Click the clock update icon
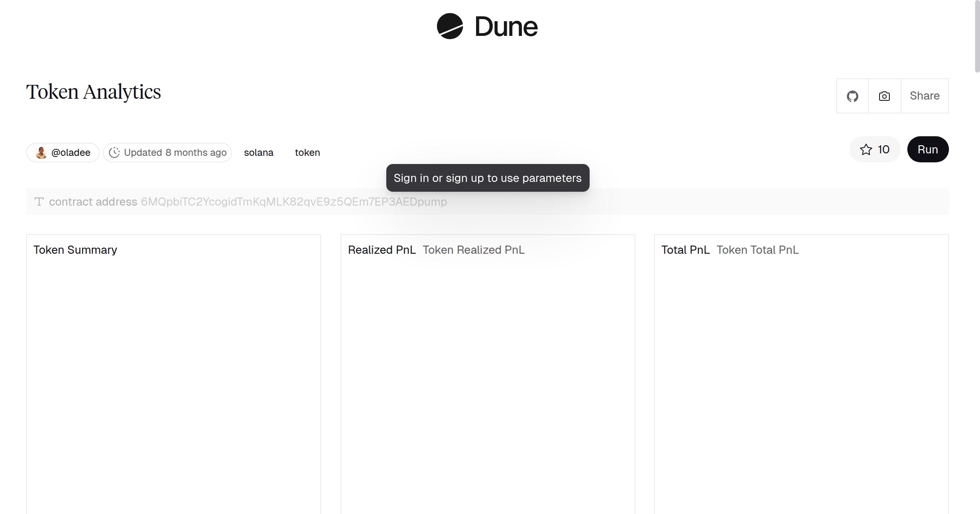This screenshot has width=980, height=514. point(114,153)
